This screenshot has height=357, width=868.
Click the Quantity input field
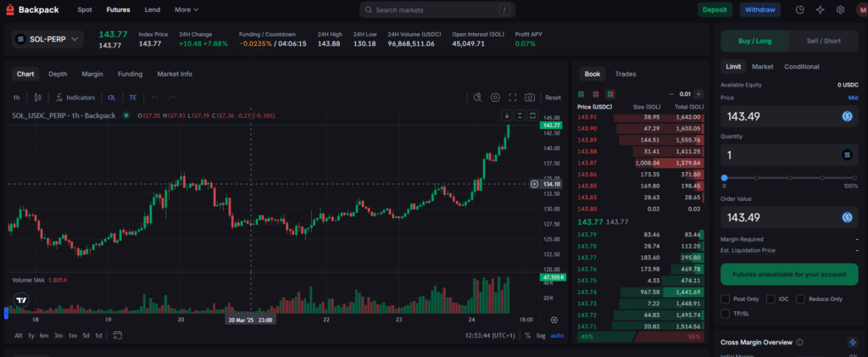[789, 155]
